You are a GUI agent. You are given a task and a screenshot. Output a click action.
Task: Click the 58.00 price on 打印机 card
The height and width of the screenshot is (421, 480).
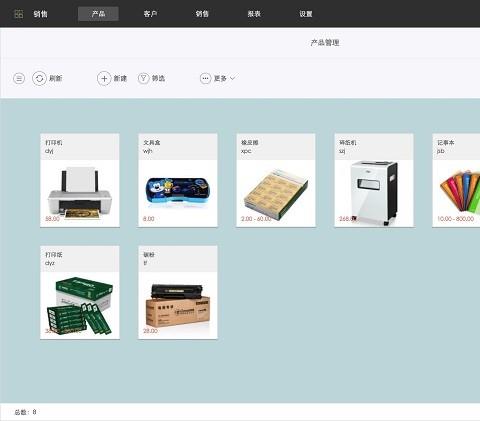click(x=52, y=219)
